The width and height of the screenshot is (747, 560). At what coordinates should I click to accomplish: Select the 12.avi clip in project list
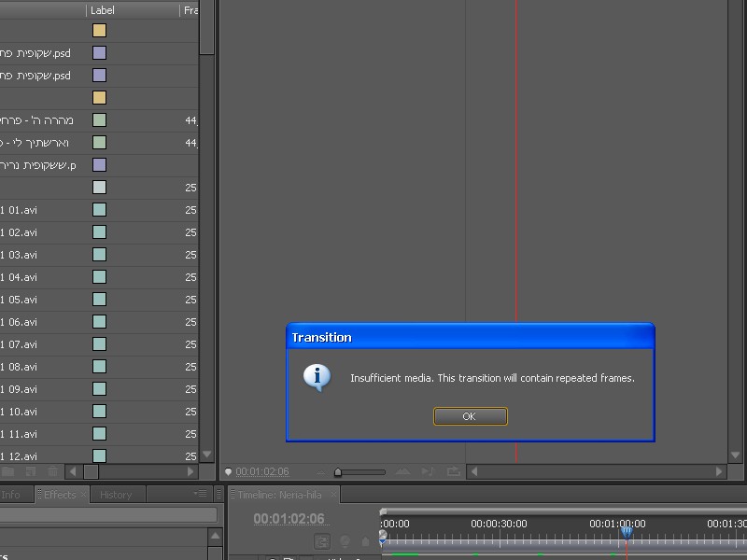click(x=19, y=456)
